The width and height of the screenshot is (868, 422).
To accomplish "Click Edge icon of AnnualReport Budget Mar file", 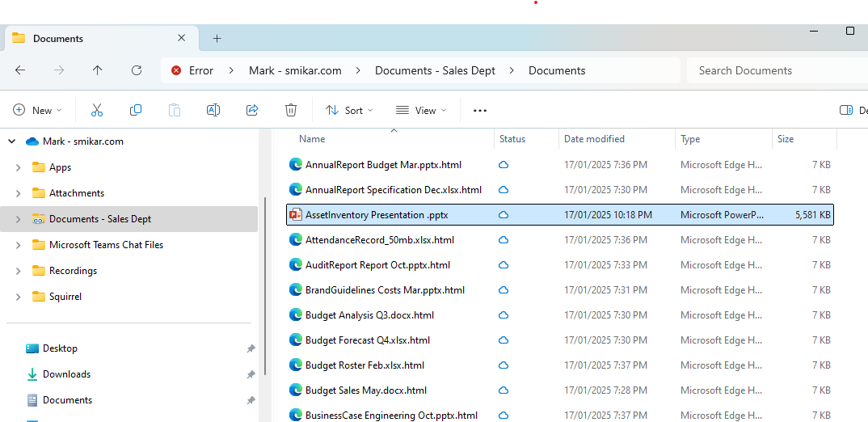I will (x=296, y=164).
